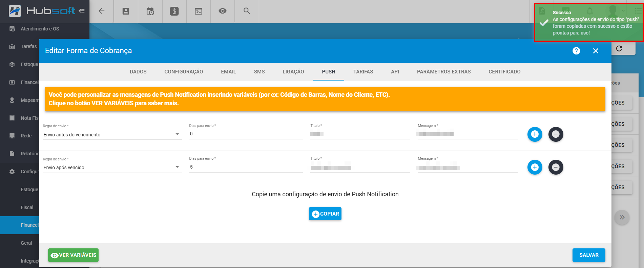Remove the Envio antes do vencimento rule

(556, 134)
